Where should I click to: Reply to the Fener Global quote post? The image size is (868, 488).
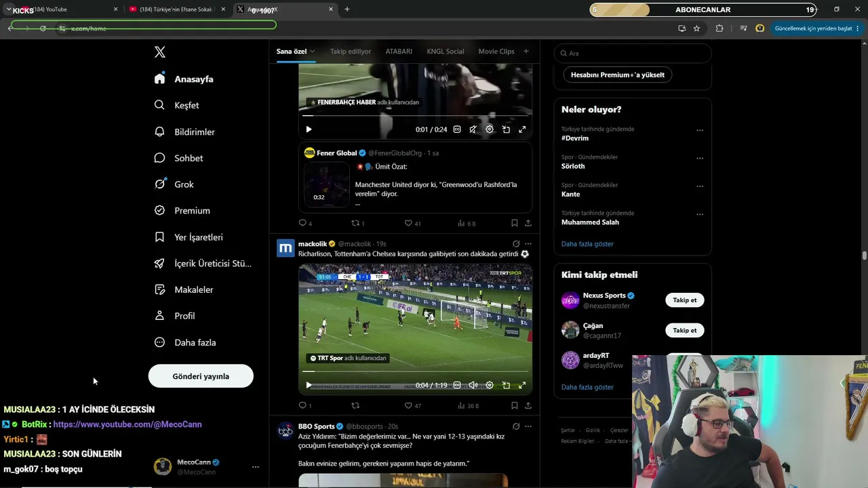[302, 223]
